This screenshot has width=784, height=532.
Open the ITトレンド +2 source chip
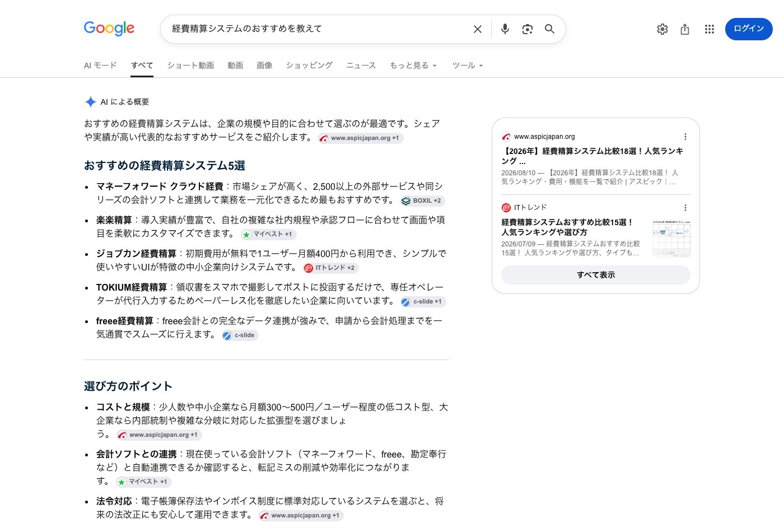[x=330, y=268]
